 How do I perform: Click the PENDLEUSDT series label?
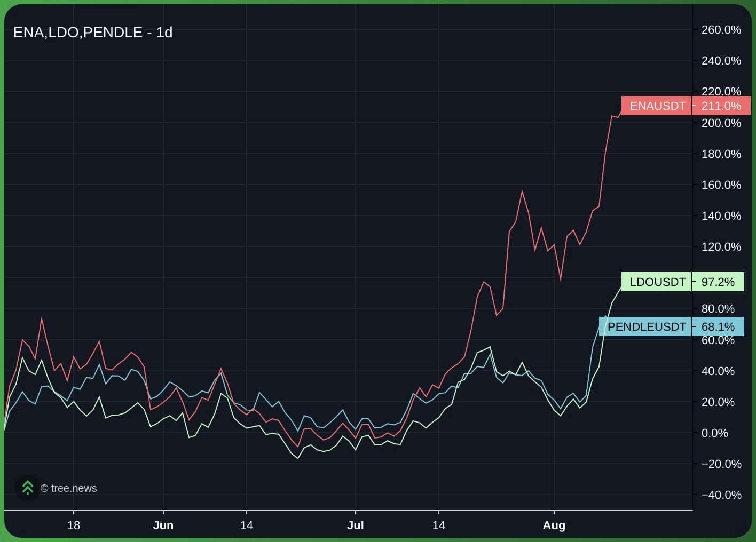(645, 326)
